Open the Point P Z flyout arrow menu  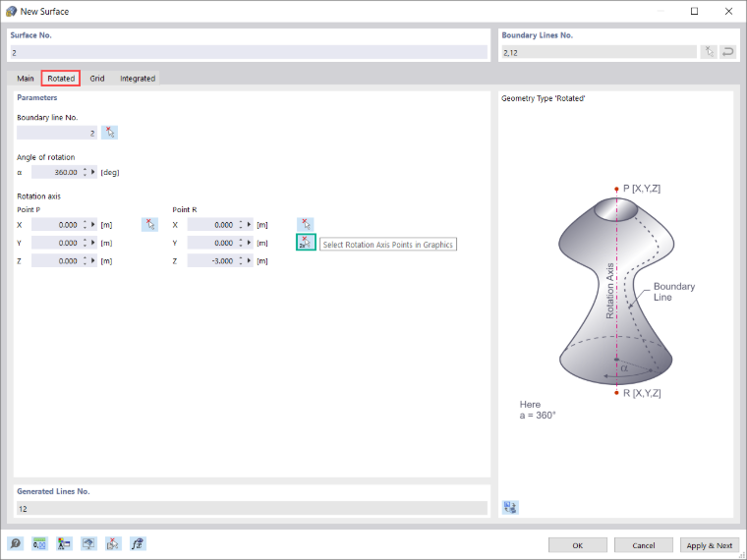click(x=93, y=260)
